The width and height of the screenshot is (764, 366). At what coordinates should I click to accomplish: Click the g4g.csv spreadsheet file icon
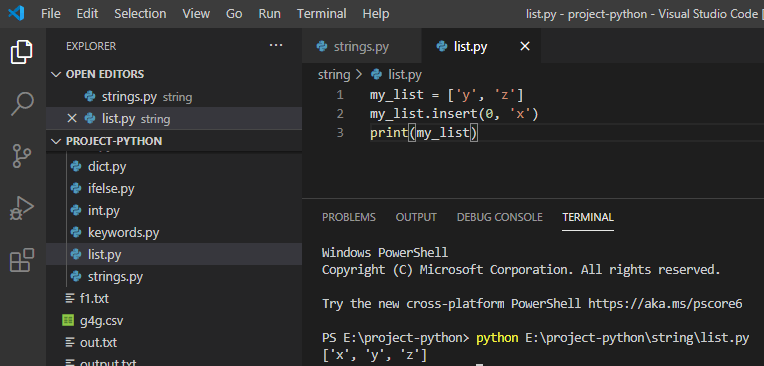pos(68,321)
